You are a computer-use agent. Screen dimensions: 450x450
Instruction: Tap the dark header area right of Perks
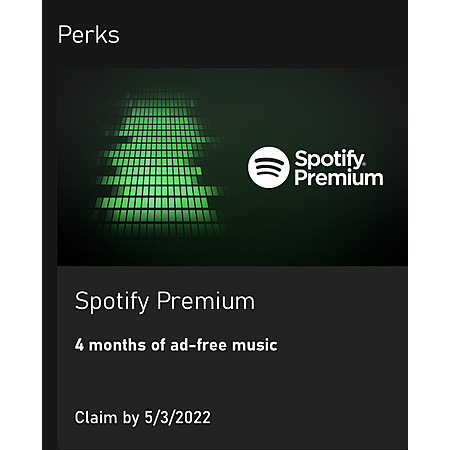pos(263,34)
